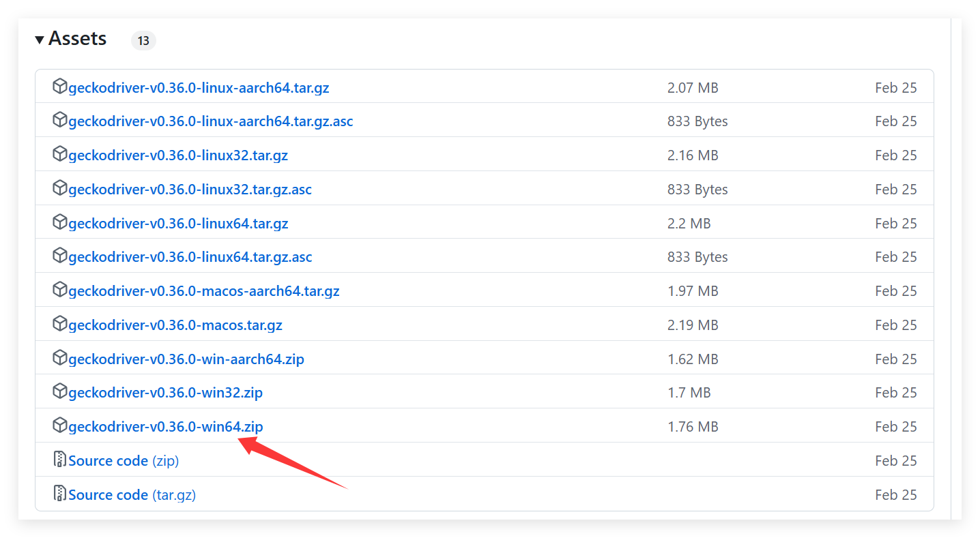This screenshot has width=980, height=538.
Task: Click package icon for win32.zip
Action: pyautogui.click(x=60, y=392)
